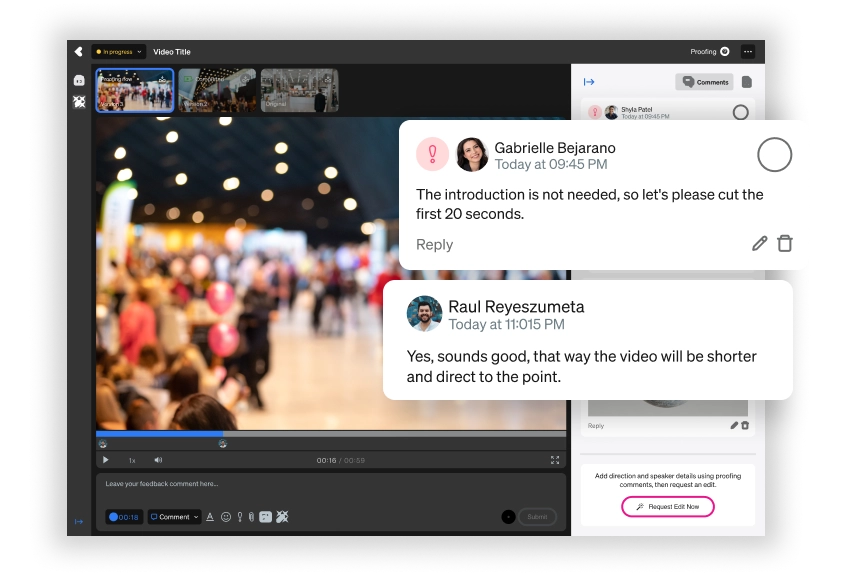Open the In progress status dropdown
Image resolution: width=864 pixels, height=576 pixels.
coord(119,52)
